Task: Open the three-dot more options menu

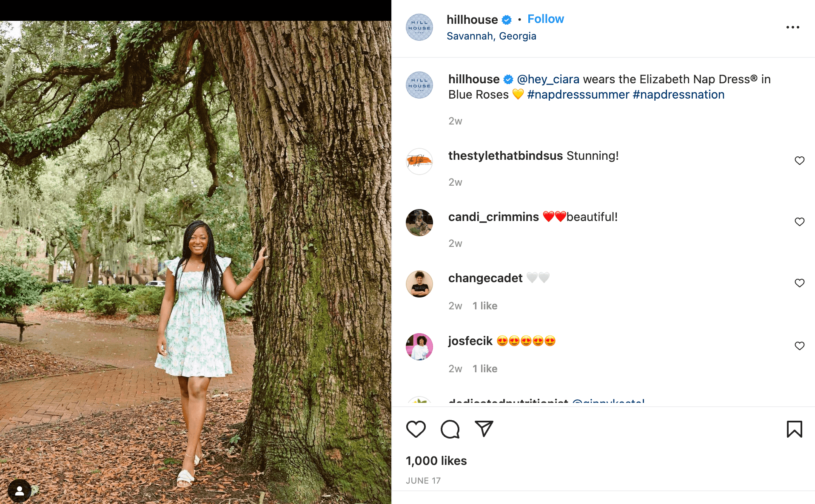Action: pos(792,27)
